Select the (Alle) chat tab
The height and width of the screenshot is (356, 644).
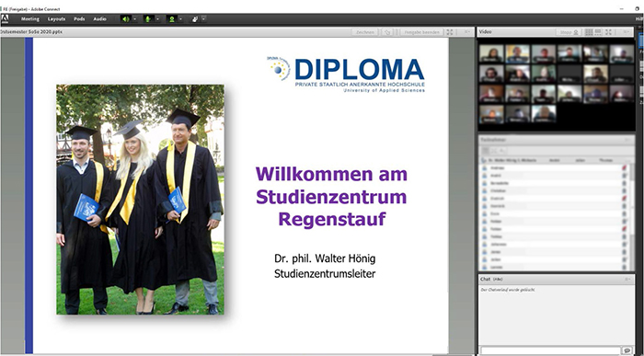[x=498, y=280]
